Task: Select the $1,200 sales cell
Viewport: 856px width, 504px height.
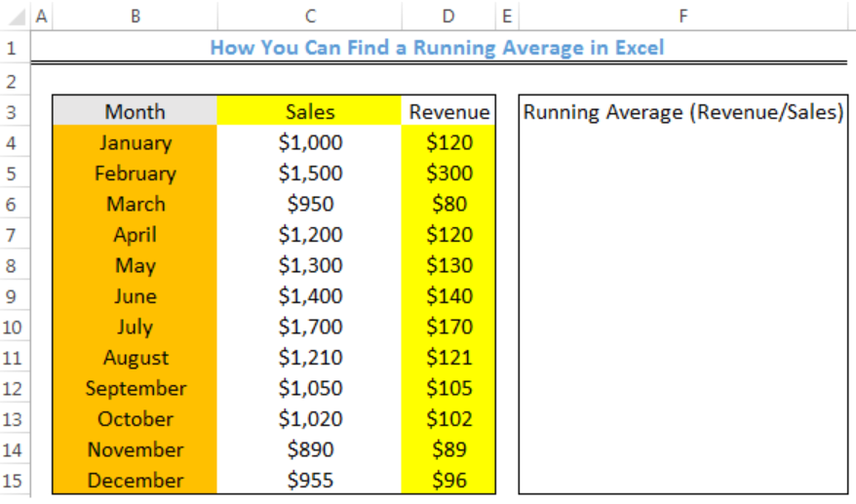Action: 309,235
